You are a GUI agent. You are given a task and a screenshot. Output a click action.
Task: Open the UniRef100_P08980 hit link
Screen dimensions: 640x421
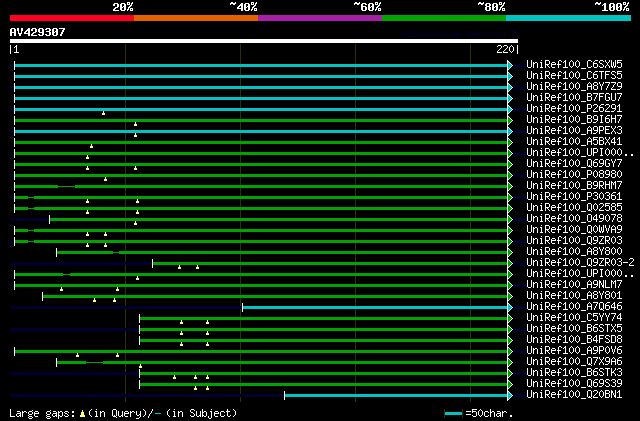[x=574, y=174]
